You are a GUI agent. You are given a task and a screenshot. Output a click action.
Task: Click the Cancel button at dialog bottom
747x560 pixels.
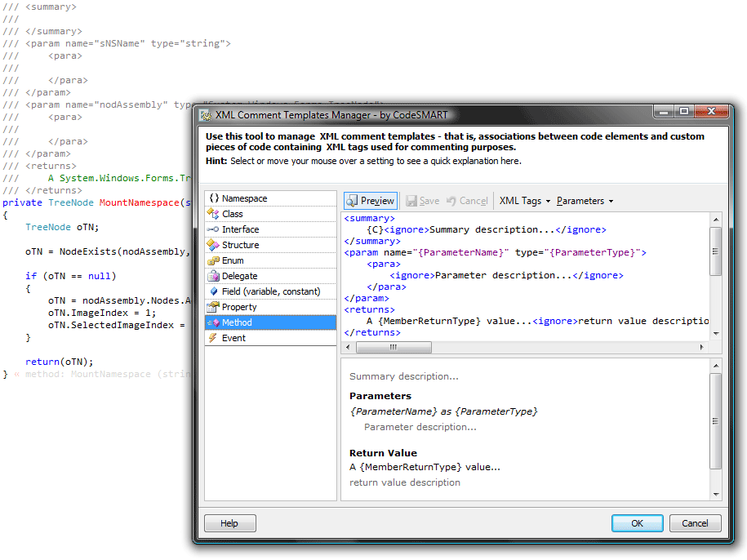coord(695,523)
